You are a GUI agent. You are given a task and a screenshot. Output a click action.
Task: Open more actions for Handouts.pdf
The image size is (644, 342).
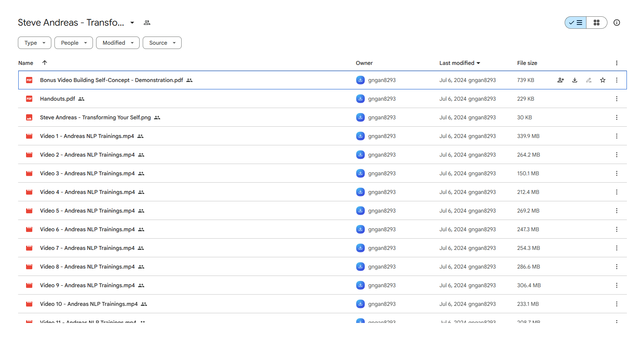coord(617,99)
